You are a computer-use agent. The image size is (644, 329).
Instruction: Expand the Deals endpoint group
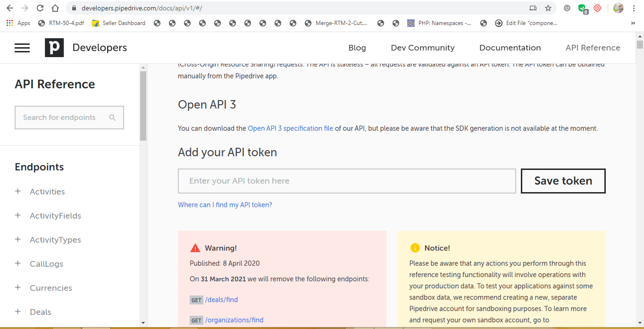(18, 312)
